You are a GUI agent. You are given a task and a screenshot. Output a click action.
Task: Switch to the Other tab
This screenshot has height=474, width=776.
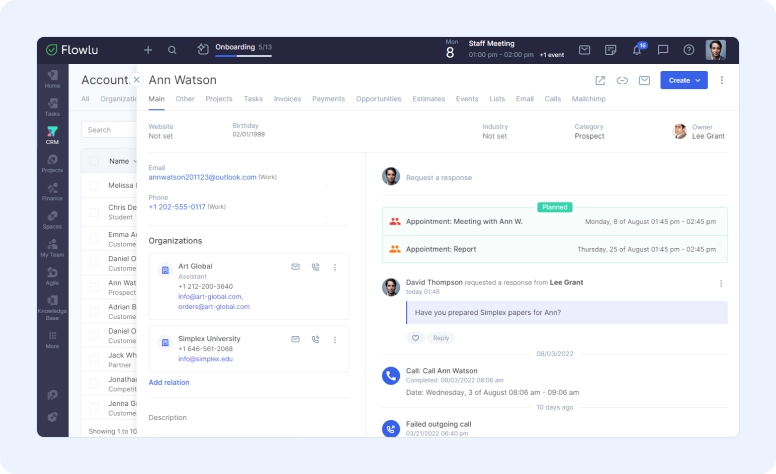tap(185, 99)
